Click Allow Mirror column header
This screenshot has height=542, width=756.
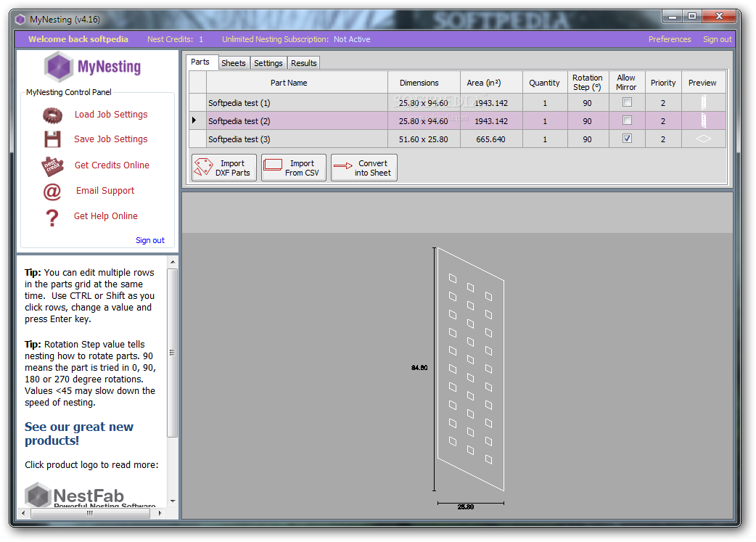pos(627,83)
